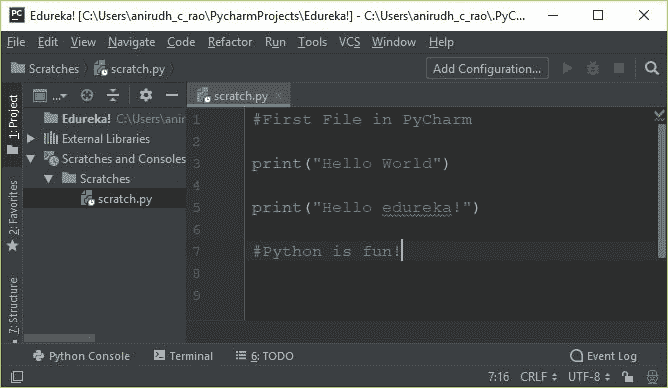
Task: Open the 6: TODO tool window
Action: pyautogui.click(x=265, y=356)
